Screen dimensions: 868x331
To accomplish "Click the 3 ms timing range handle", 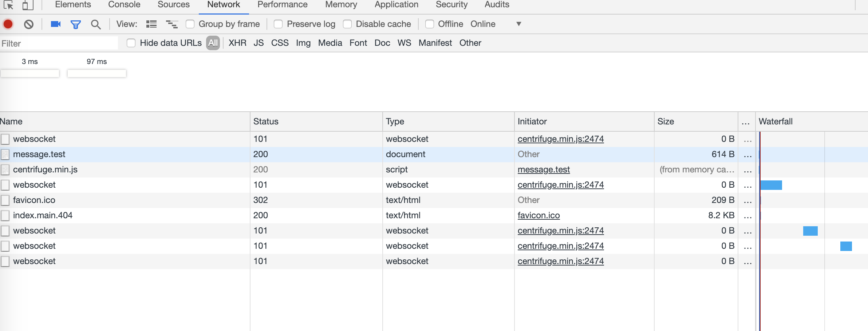I will coord(29,73).
